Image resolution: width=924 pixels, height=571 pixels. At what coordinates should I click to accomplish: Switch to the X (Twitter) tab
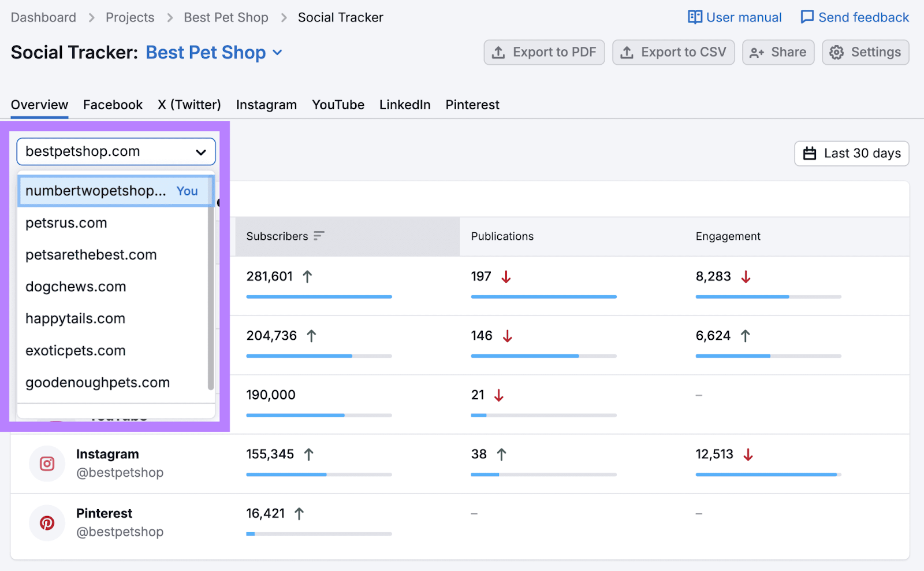pos(189,105)
